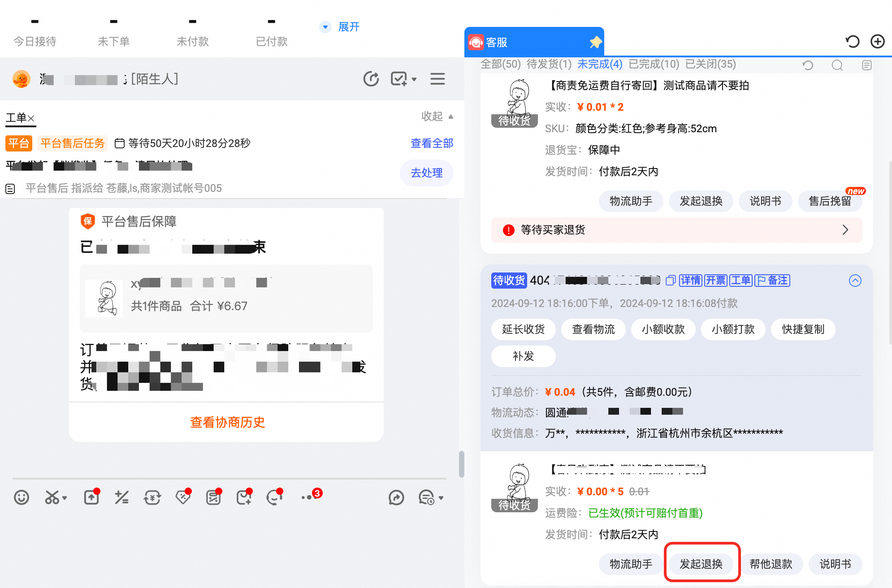Select the 已关闭(35) tab
The height and width of the screenshot is (588, 892).
click(710, 64)
